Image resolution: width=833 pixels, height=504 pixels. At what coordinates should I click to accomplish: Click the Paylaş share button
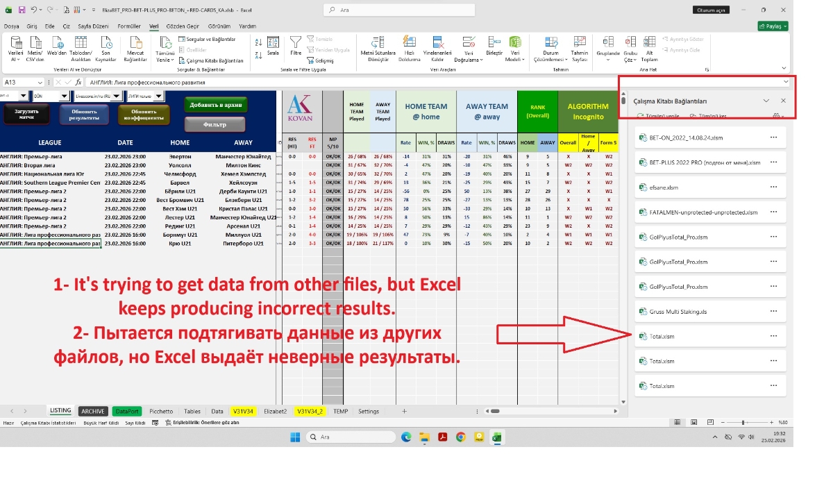click(x=773, y=26)
